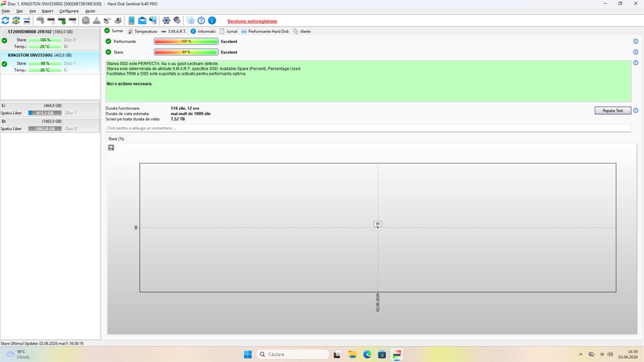Open the Vezi menu

coord(32,11)
